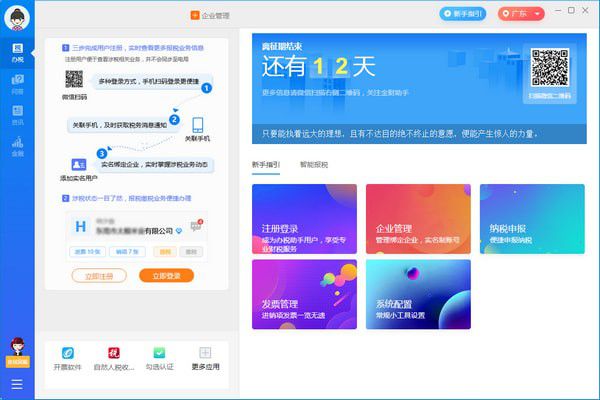Expand the 广东 region dropdown

coord(521,14)
